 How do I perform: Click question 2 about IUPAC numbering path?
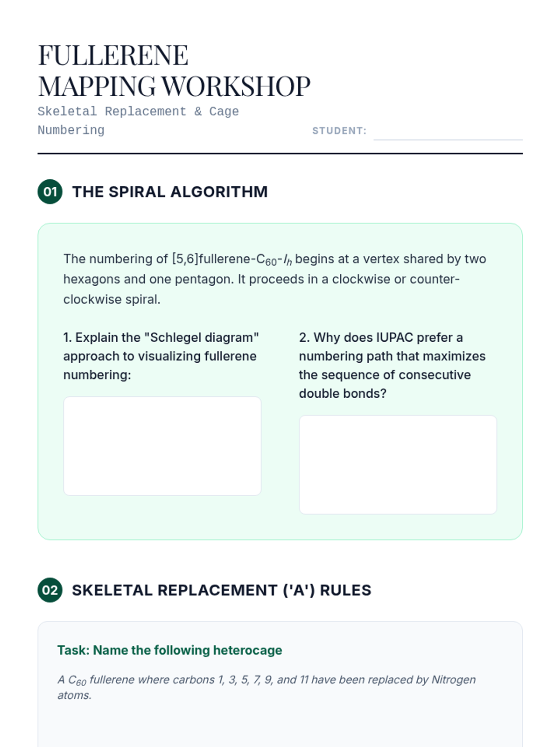pos(392,366)
